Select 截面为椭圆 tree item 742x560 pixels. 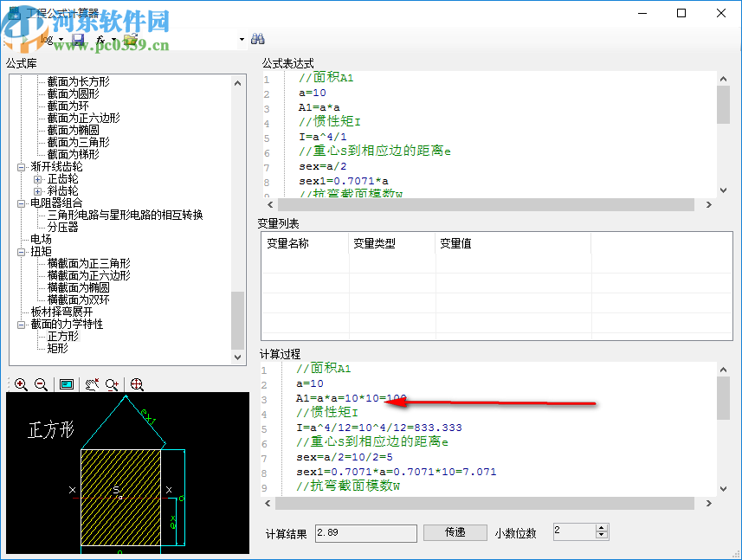[x=74, y=130]
